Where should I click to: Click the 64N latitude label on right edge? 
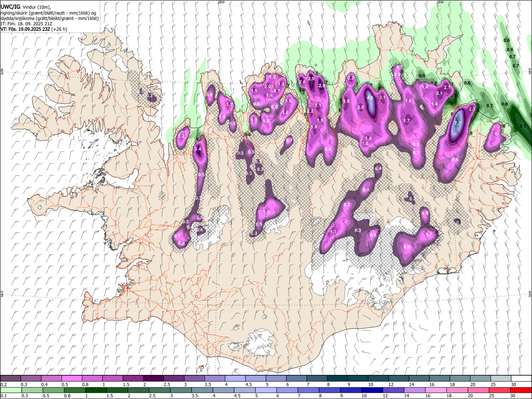530,293
